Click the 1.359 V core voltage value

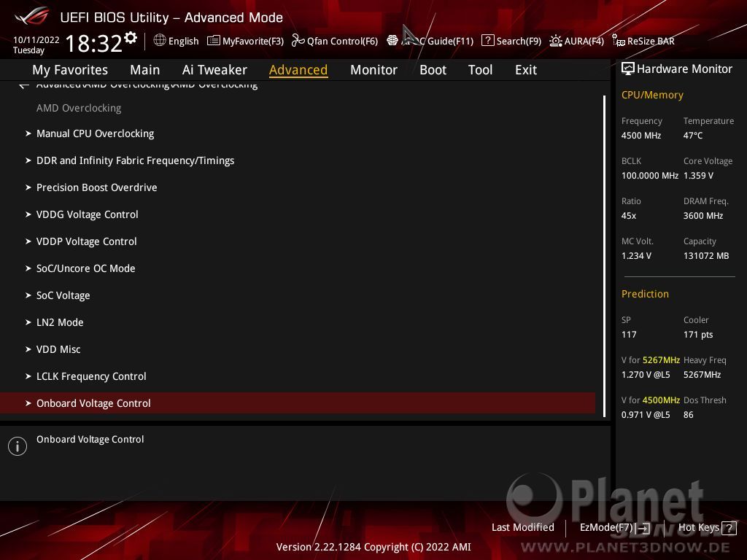coord(698,176)
